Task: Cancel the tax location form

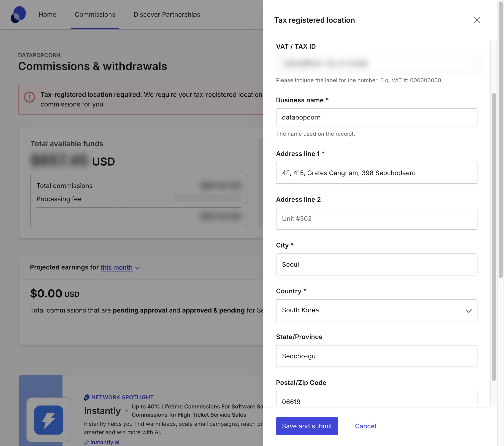Action: pos(366,426)
